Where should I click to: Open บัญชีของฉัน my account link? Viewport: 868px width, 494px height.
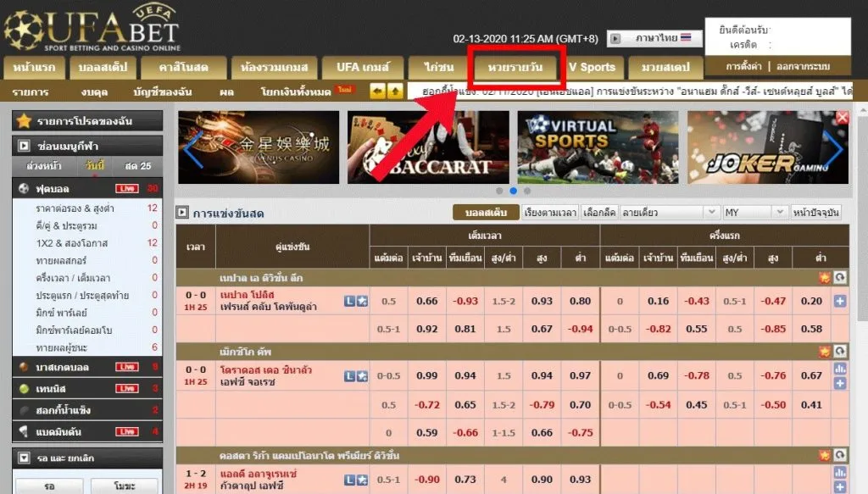click(162, 92)
